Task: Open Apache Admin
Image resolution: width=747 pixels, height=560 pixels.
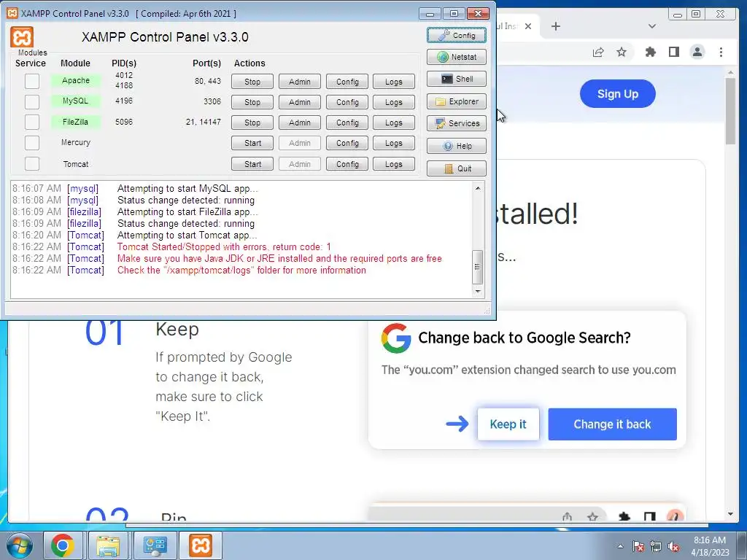Action: pyautogui.click(x=300, y=82)
